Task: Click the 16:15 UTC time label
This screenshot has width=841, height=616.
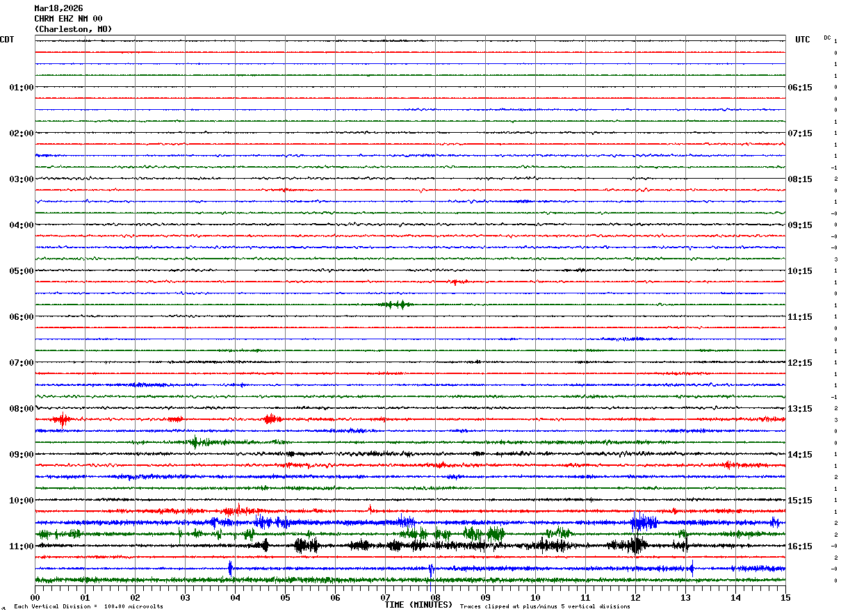Action: [x=800, y=546]
